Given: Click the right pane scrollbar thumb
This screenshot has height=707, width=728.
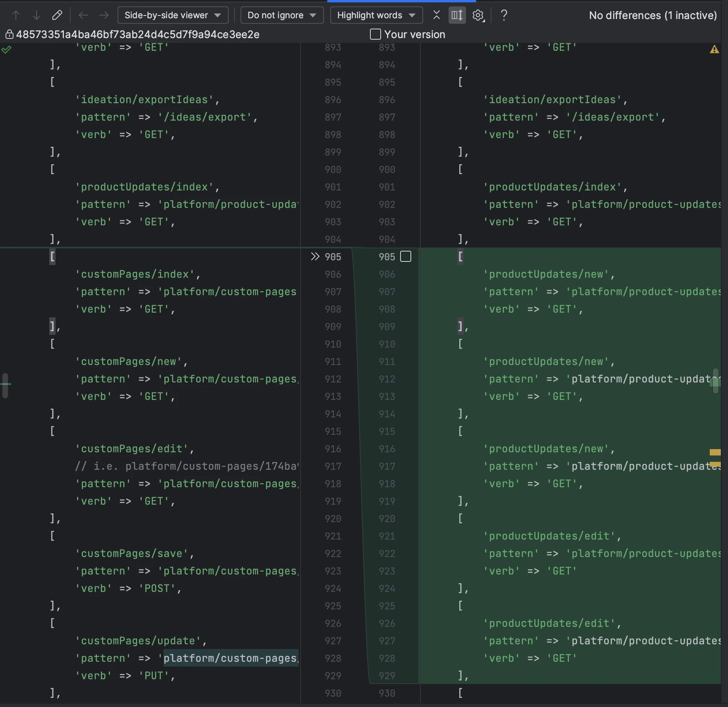Looking at the screenshot, I should [716, 381].
